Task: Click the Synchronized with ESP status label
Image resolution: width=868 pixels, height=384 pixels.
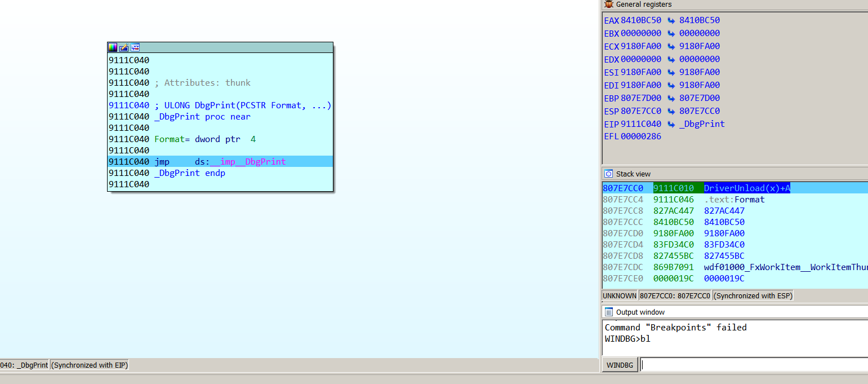Action: tap(753, 295)
